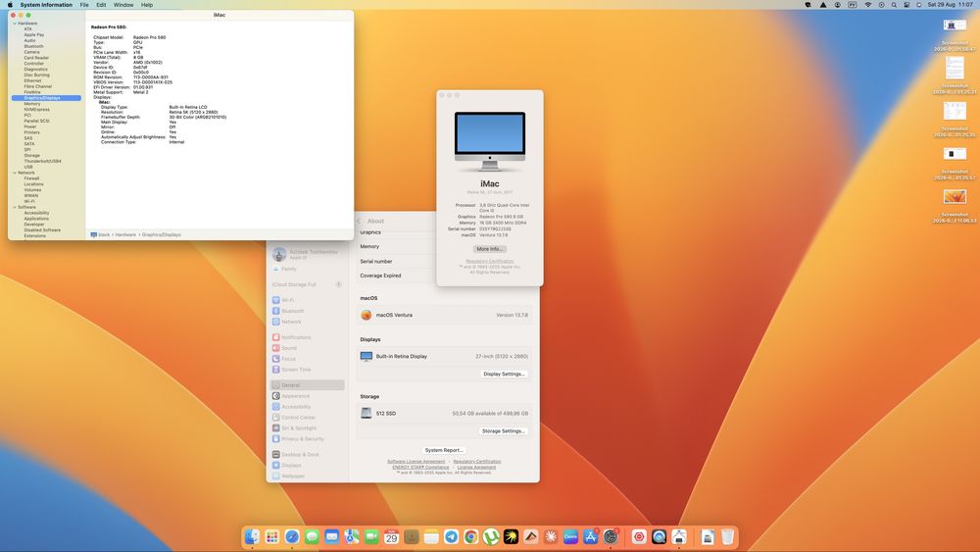Open the ENERGY STAR Compliance link
Image resolution: width=980 pixels, height=552 pixels.
pyautogui.click(x=420, y=467)
